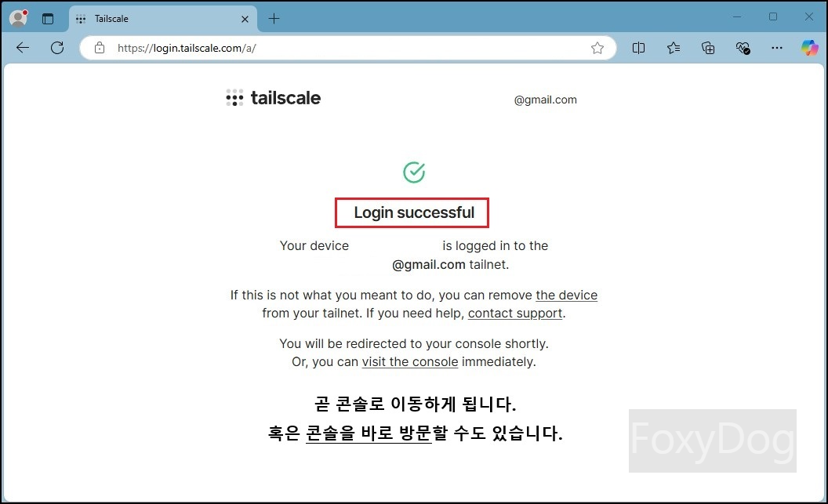Open the browser profile avatar
The width and height of the screenshot is (828, 504).
19,19
